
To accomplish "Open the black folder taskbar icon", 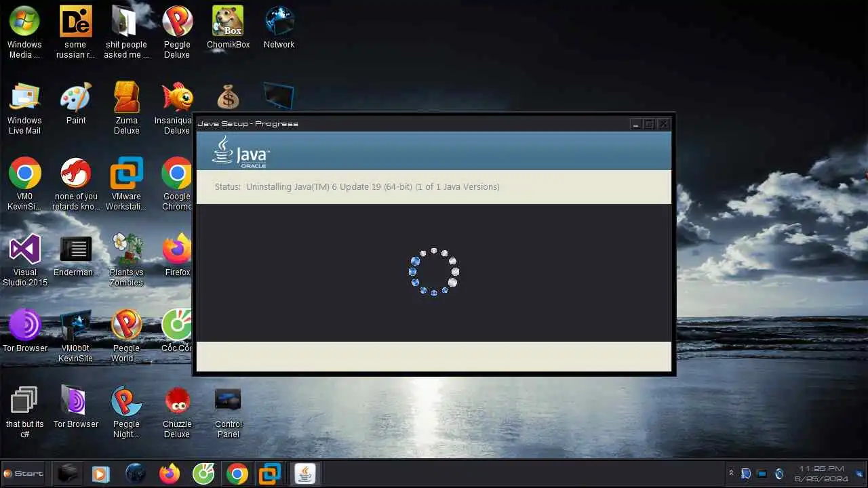I will click(67, 474).
